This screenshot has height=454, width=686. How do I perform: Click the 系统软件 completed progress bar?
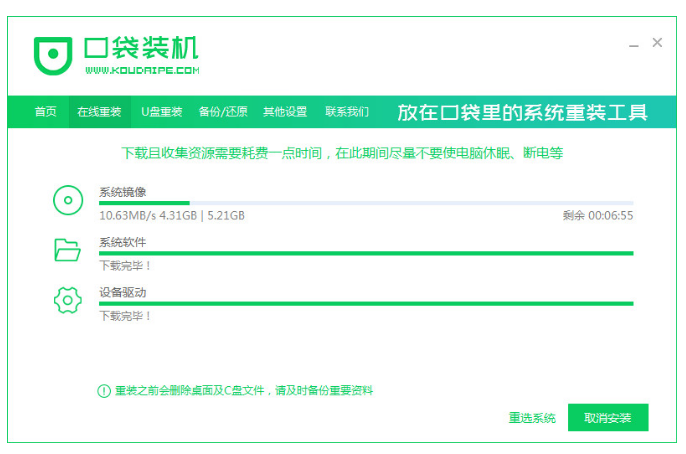click(x=366, y=253)
